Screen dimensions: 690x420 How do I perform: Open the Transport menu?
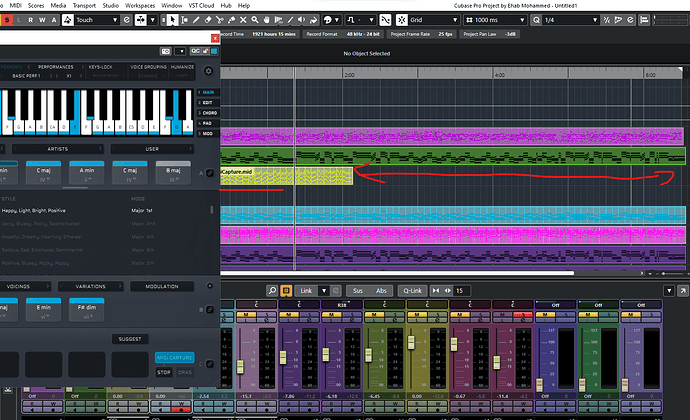[84, 5]
